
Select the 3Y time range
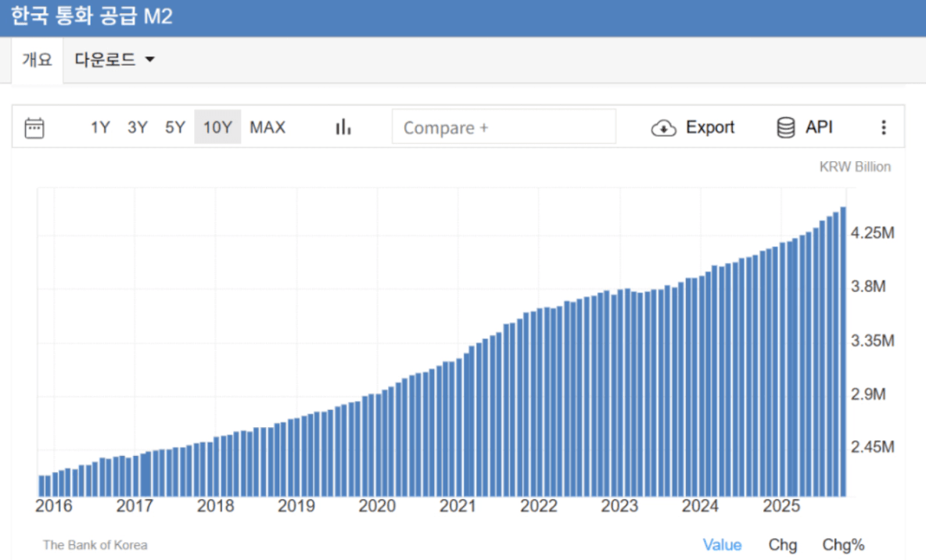138,127
